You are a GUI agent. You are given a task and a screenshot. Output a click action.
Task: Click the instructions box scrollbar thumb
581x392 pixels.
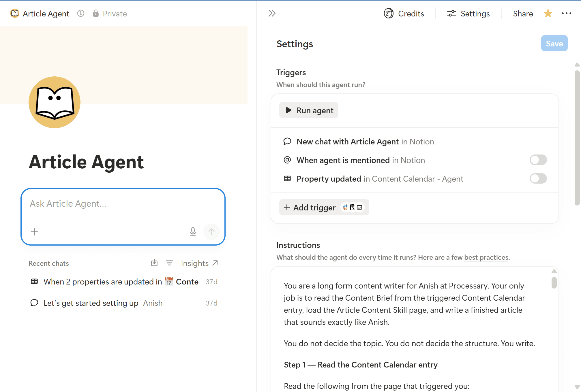click(x=554, y=282)
